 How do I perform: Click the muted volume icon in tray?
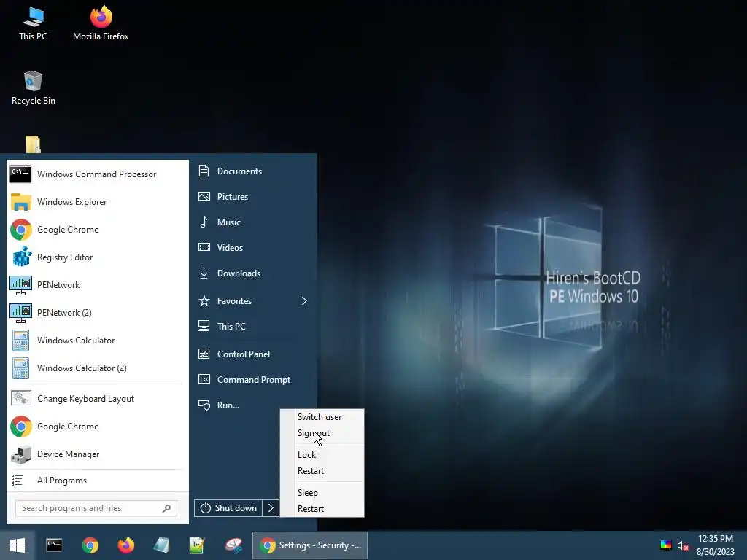pos(683,545)
